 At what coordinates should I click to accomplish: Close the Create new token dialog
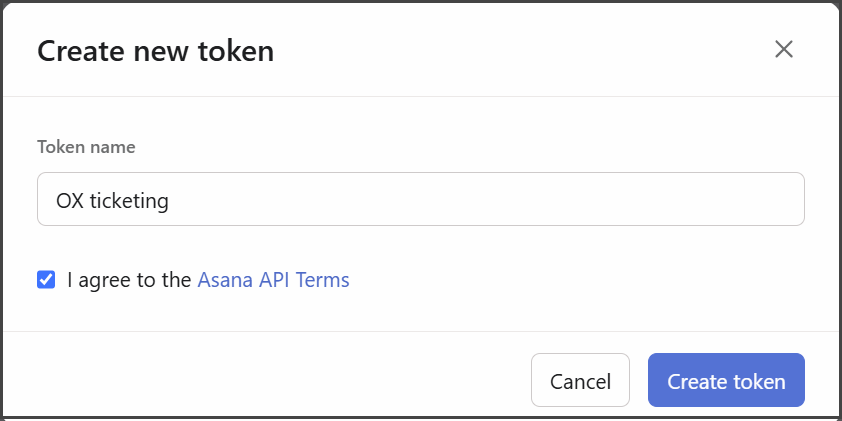click(783, 49)
